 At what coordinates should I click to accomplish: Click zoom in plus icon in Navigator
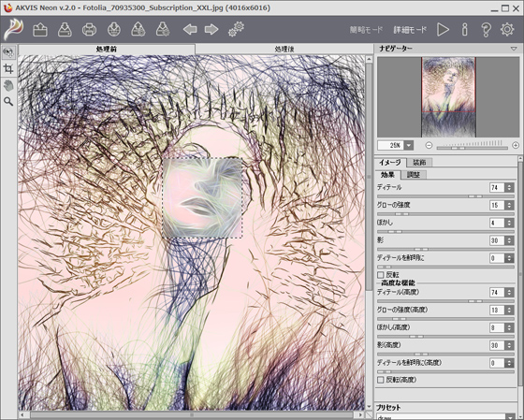(x=516, y=145)
